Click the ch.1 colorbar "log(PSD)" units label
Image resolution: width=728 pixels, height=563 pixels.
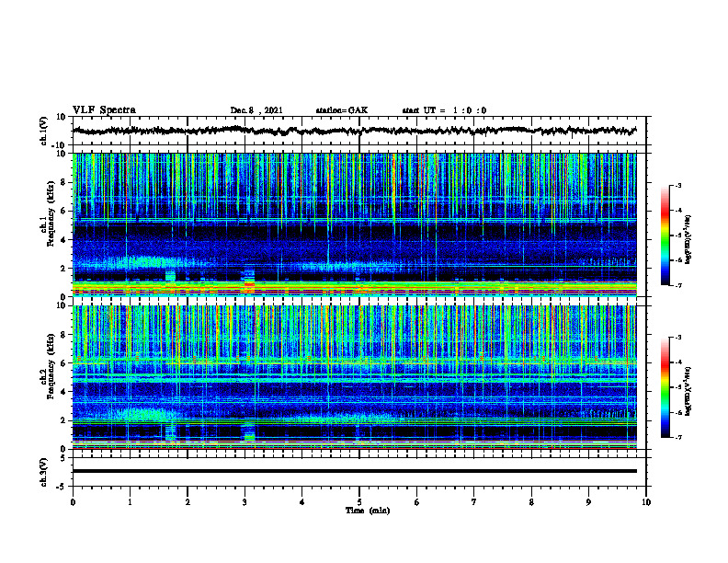tap(688, 240)
